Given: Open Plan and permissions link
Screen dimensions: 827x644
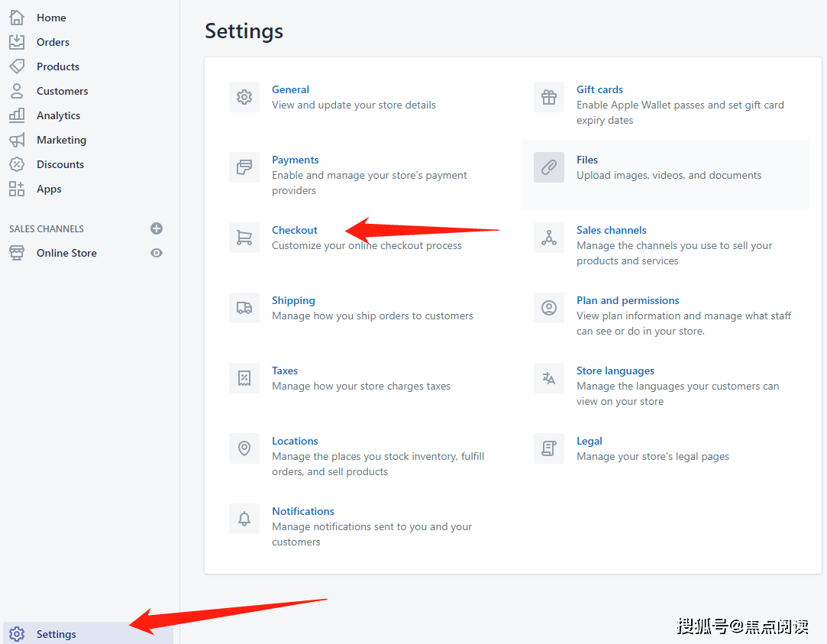Looking at the screenshot, I should (628, 300).
